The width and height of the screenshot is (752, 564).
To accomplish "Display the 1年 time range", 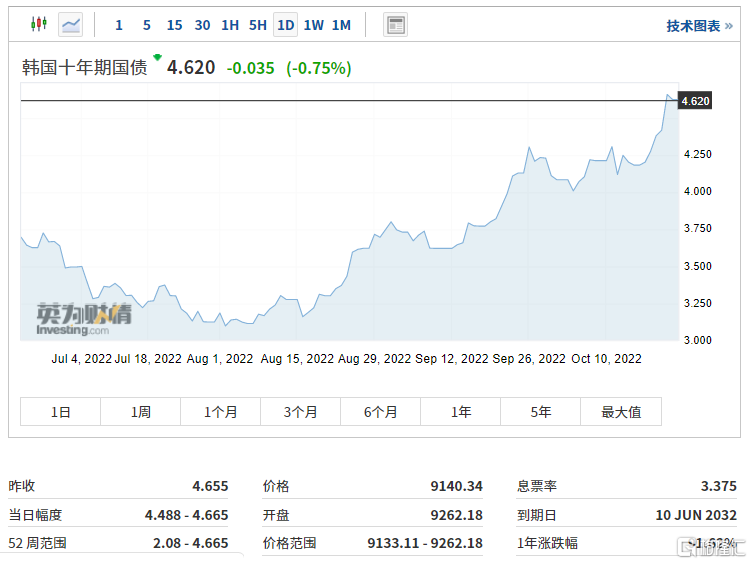I will click(460, 411).
